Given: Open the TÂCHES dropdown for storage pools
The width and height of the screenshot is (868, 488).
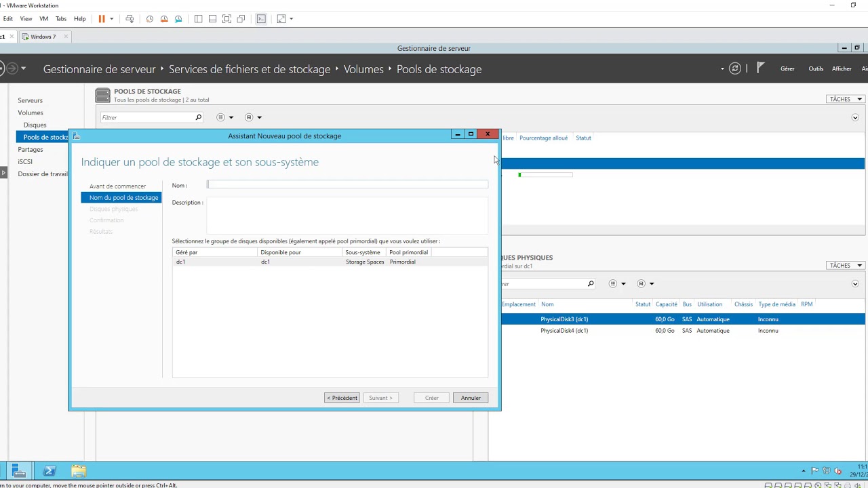Looking at the screenshot, I should 846,99.
